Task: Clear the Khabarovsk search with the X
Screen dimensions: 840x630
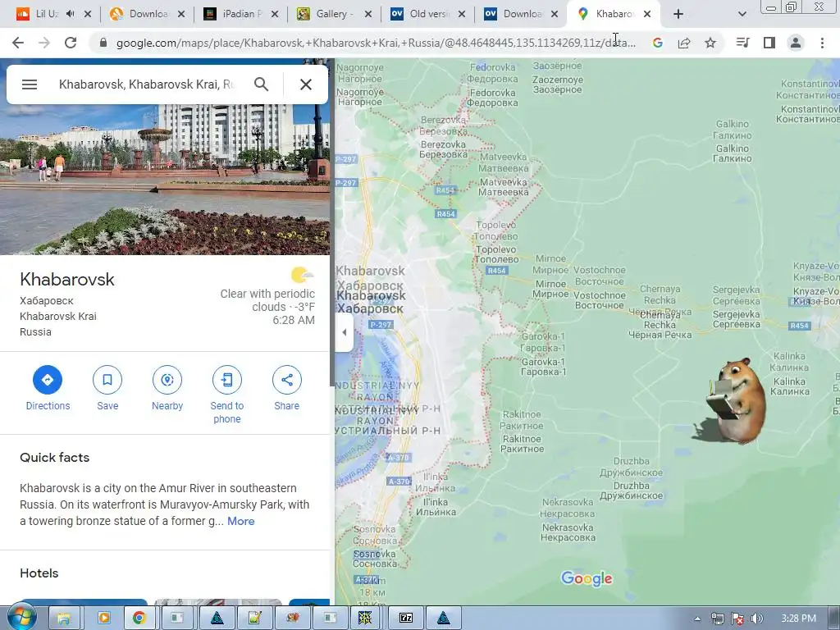Action: [306, 84]
